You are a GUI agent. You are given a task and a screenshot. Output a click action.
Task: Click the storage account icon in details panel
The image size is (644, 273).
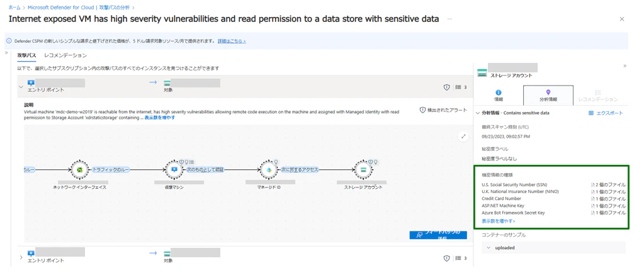[482, 73]
